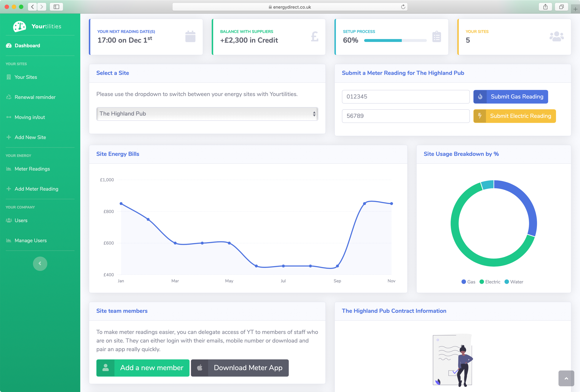This screenshot has width=580, height=392.
Task: Open Renewal reminder menu item
Action: pos(35,97)
